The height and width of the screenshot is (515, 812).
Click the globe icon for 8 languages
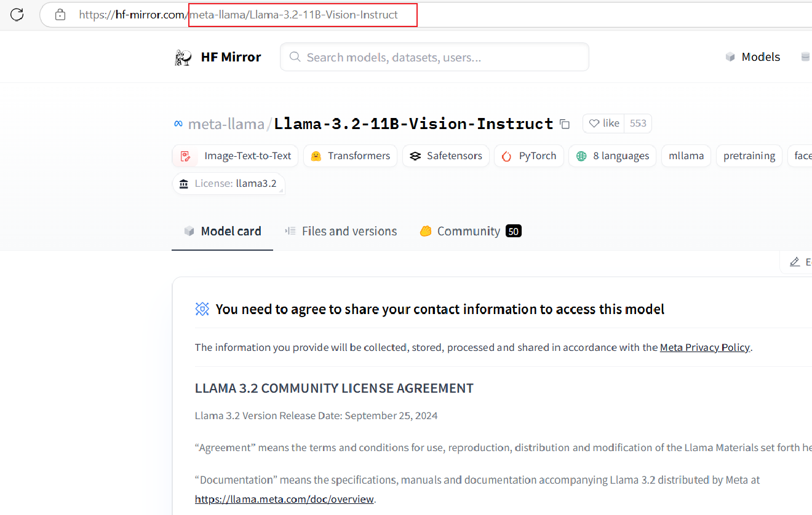coord(581,156)
